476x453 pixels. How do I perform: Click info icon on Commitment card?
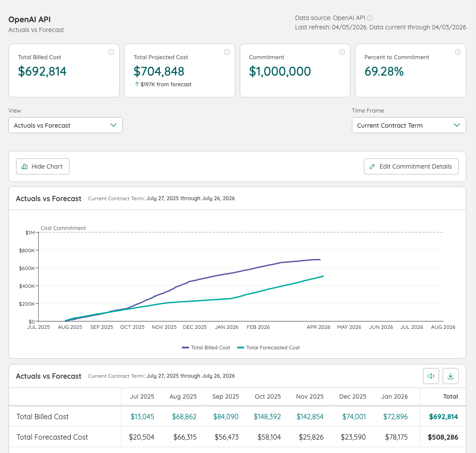coord(342,52)
